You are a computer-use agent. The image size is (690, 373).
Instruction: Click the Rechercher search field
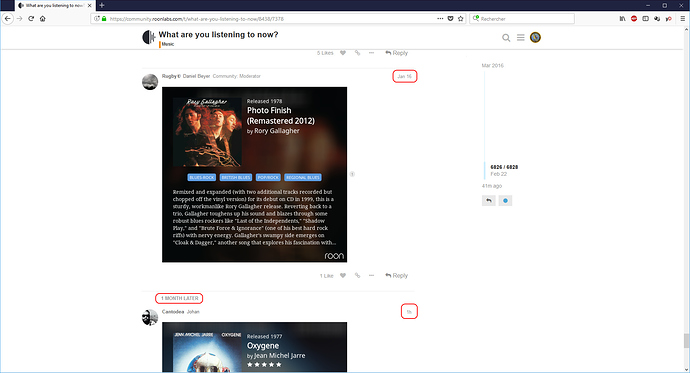[522, 18]
